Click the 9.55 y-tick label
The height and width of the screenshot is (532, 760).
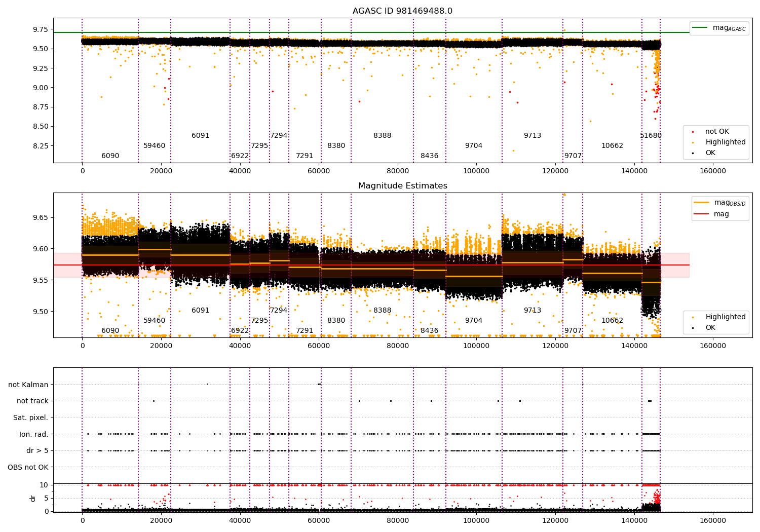tap(40, 280)
